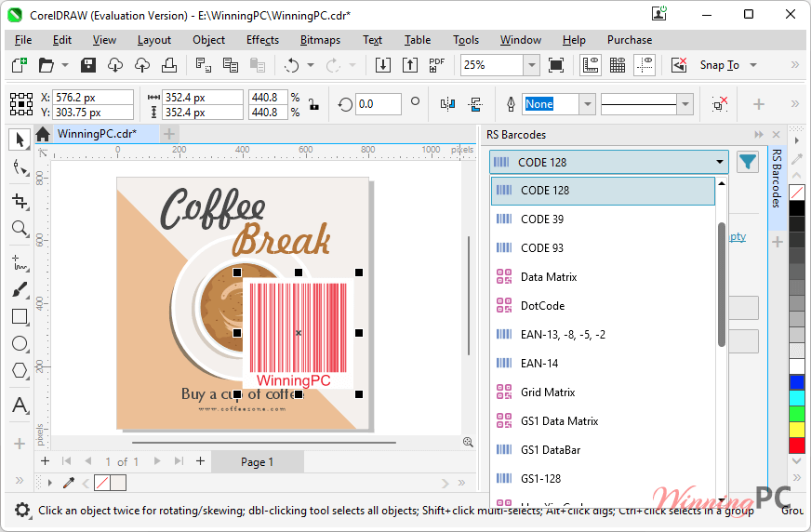This screenshot has height=532, width=811.
Task: Close the RS Barcodes docker
Action: coord(776,135)
